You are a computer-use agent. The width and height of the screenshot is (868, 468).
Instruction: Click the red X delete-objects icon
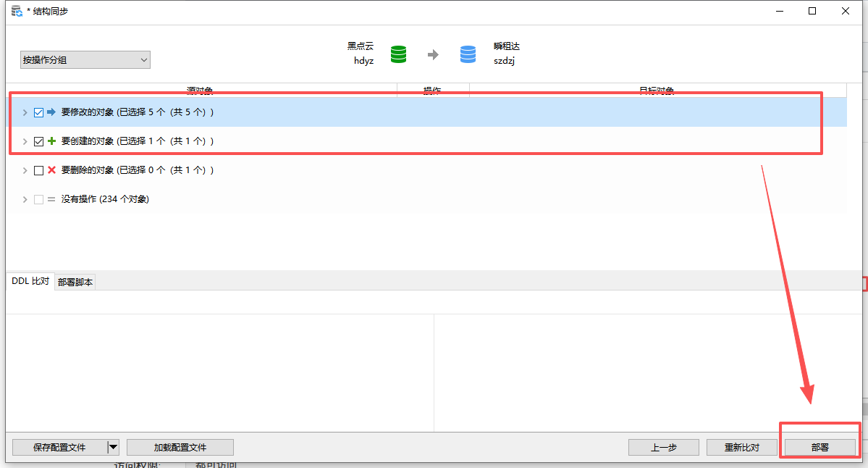[x=51, y=170]
